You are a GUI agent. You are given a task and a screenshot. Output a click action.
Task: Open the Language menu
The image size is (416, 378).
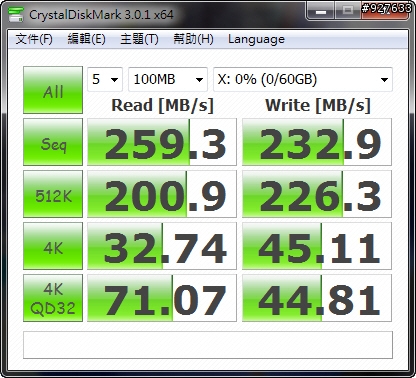[256, 39]
